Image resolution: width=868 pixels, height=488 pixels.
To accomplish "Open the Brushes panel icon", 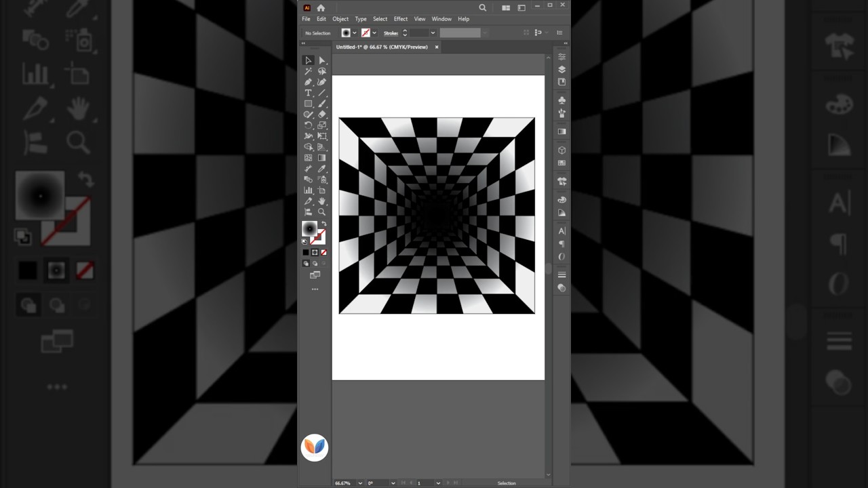I will pyautogui.click(x=561, y=113).
